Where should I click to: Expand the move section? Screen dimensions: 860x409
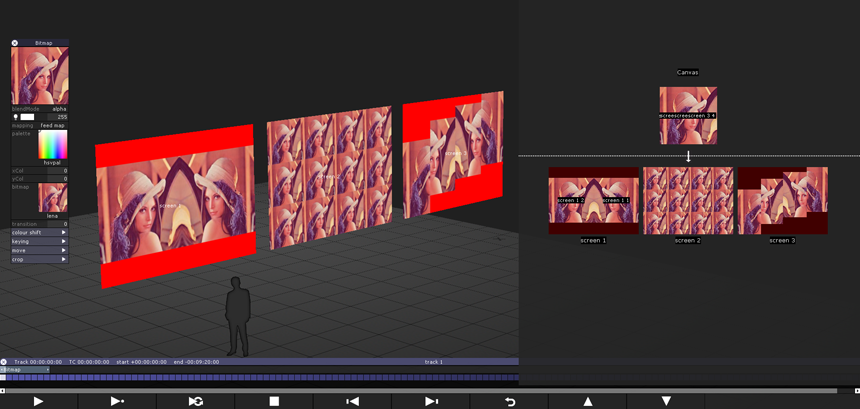pyautogui.click(x=40, y=250)
